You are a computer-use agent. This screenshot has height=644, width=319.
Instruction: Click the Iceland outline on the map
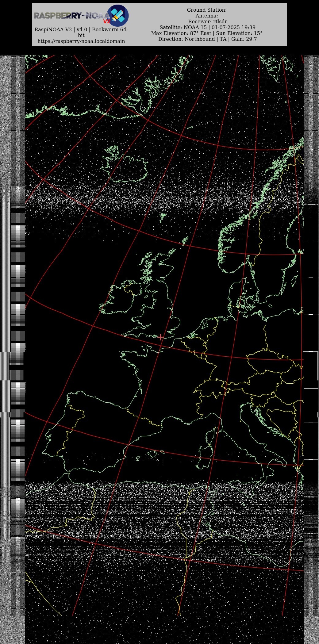click(125, 164)
